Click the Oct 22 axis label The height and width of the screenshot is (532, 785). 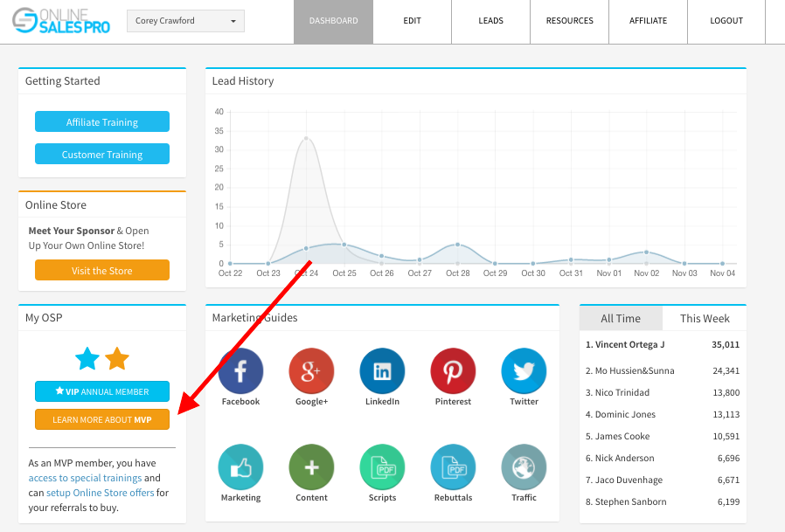click(x=230, y=273)
